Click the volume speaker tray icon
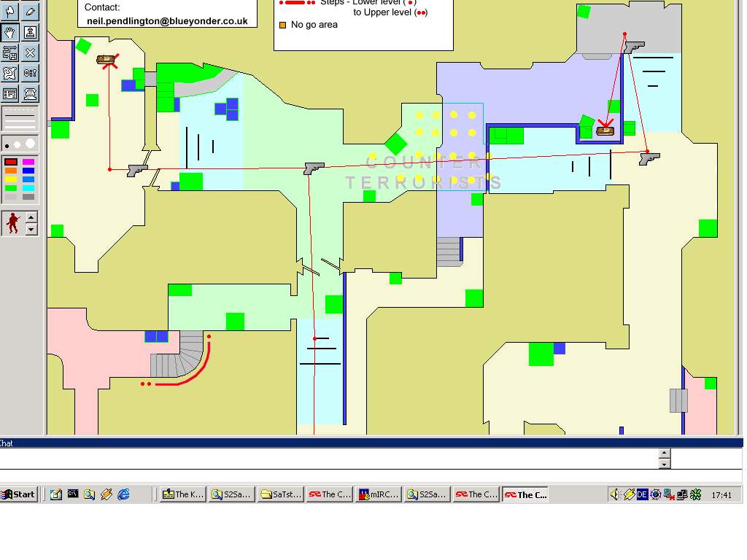This screenshot has width=747, height=560. tap(615, 495)
